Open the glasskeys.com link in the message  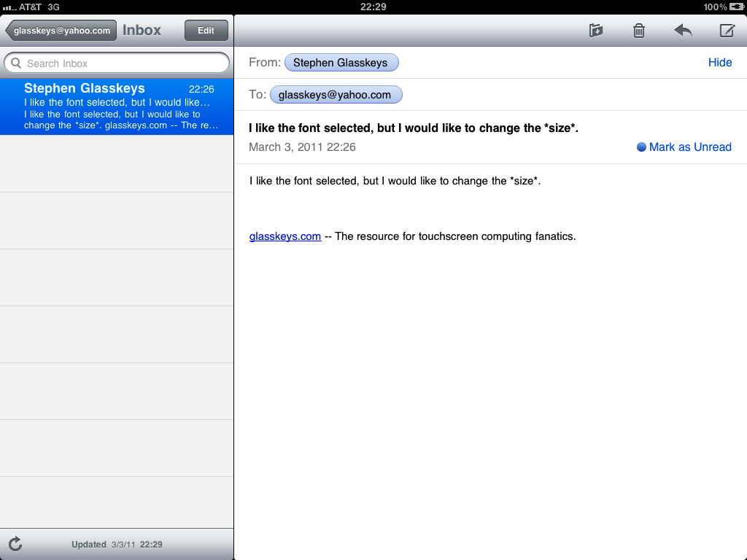pyautogui.click(x=285, y=236)
